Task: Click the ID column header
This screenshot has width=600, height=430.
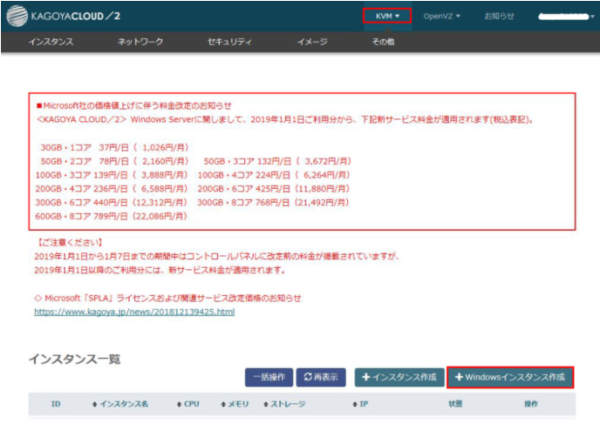Action: (56, 404)
